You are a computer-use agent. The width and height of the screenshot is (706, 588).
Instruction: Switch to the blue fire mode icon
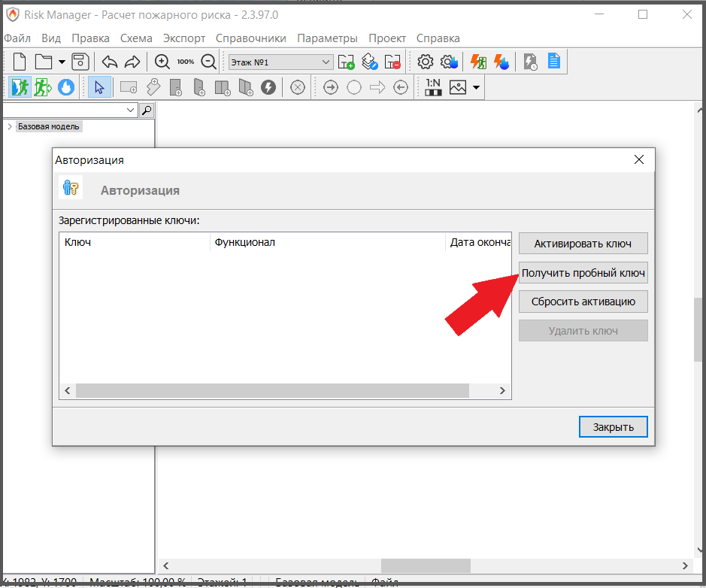(x=66, y=87)
